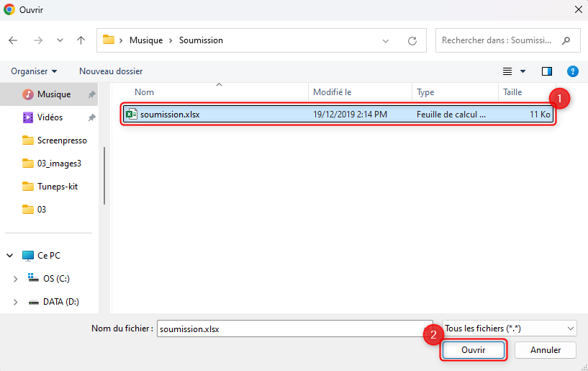Refresh the Soumission folder view
Viewport: 588px width, 371px height.
[x=412, y=40]
